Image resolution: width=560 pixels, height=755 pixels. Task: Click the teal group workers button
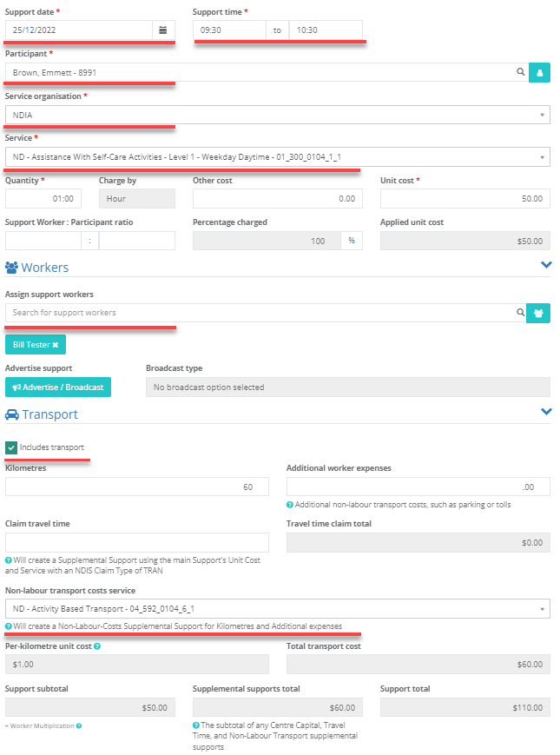(x=538, y=313)
